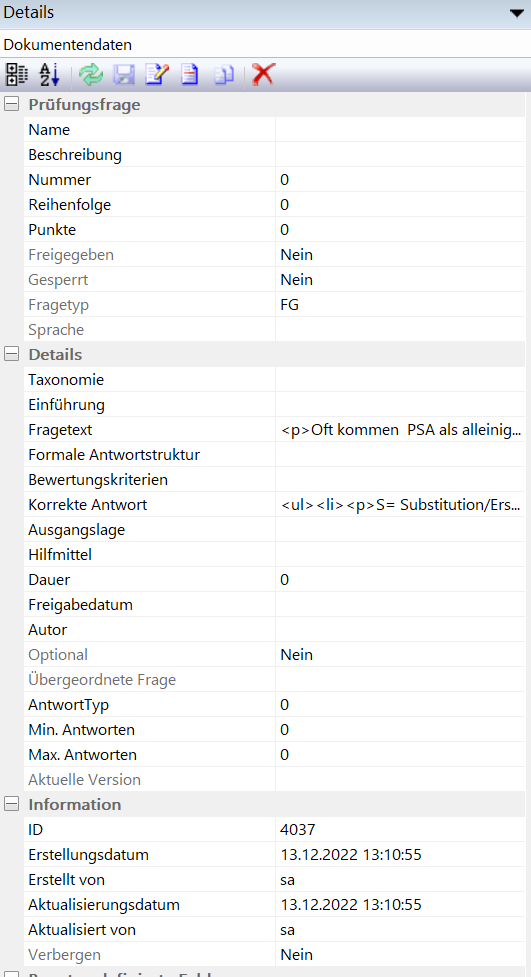This screenshot has height=977, width=531.
Task: Click the floppy disk save icon
Action: (124, 75)
